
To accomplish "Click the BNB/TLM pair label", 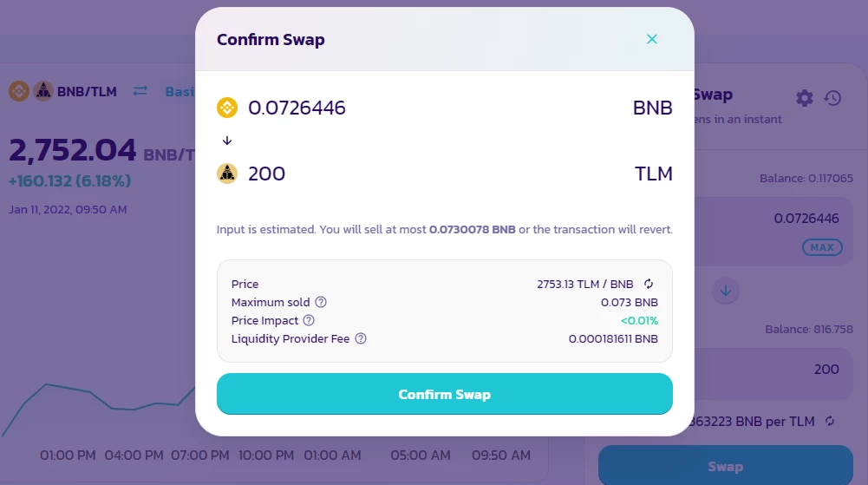I will pyautogui.click(x=87, y=91).
